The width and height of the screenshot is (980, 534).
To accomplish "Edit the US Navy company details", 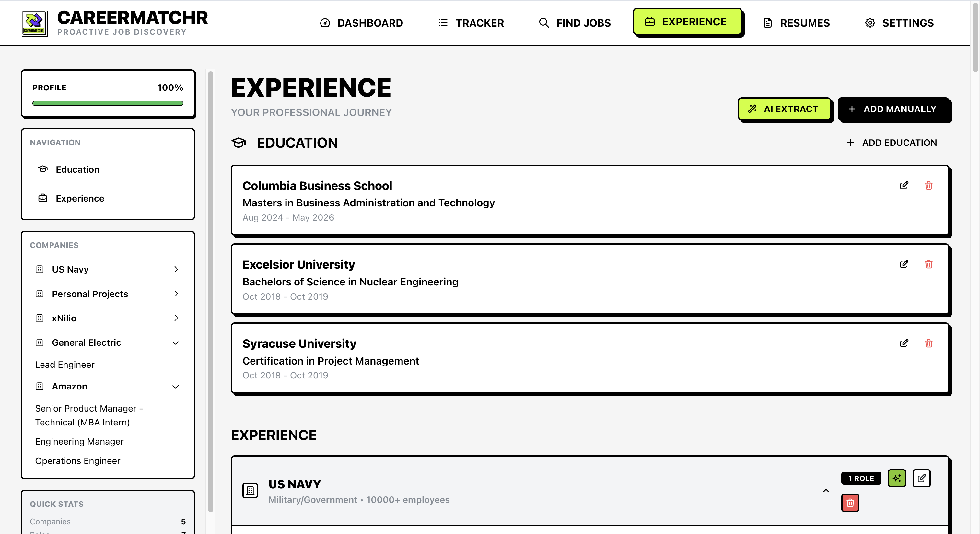I will coord(921,478).
